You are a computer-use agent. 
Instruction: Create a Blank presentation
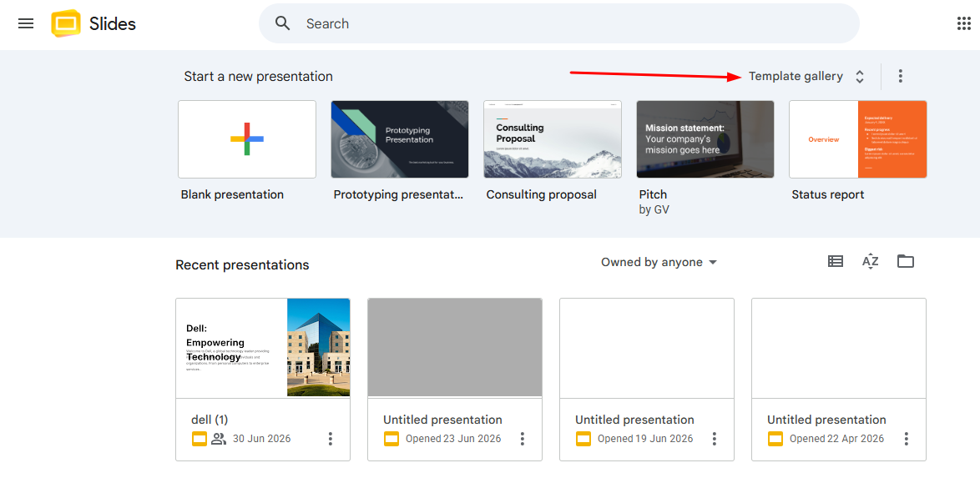pos(247,139)
